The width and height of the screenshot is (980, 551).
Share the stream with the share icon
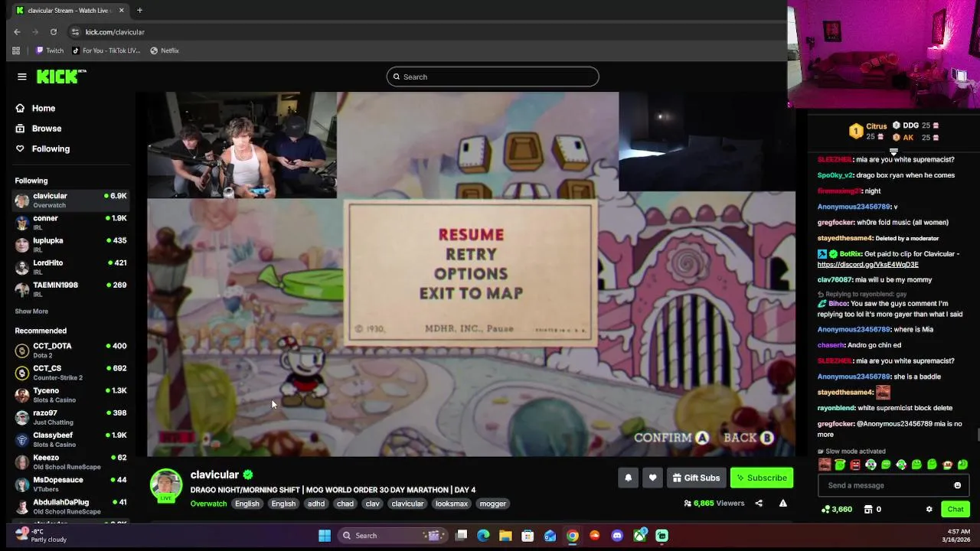coord(759,504)
